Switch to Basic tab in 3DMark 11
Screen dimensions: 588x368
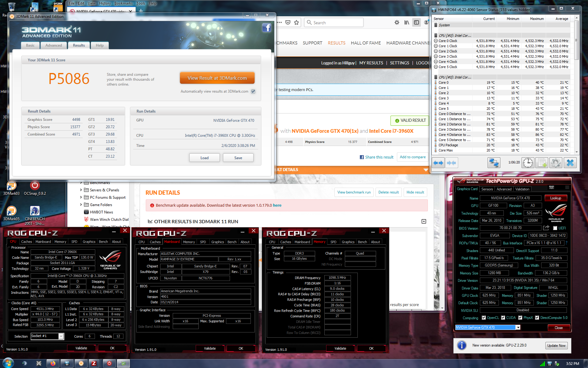[x=30, y=45]
